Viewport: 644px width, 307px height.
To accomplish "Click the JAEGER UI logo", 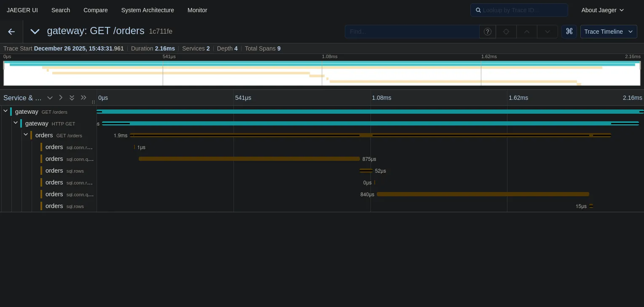I will pos(22,10).
